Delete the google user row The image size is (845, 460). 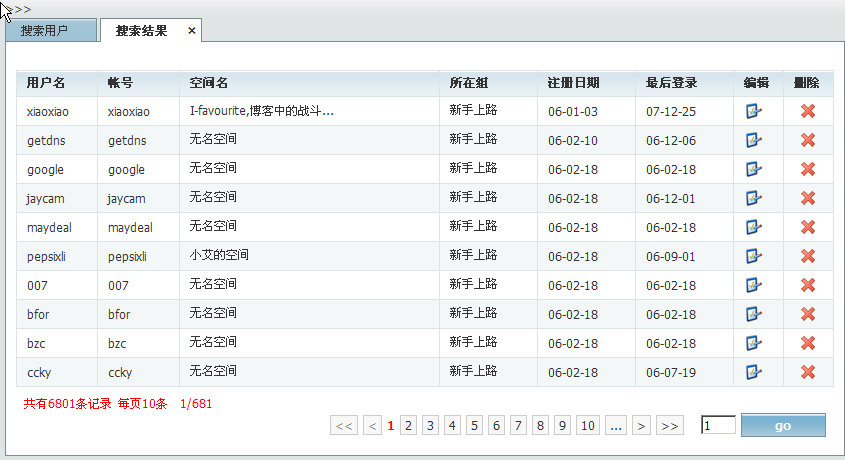pos(808,169)
